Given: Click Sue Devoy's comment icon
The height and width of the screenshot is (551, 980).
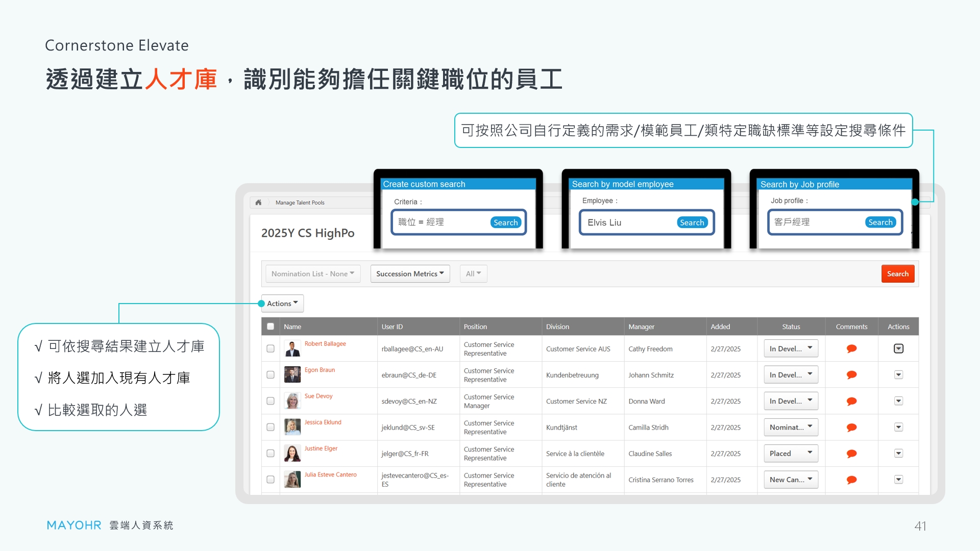Looking at the screenshot, I should pos(851,402).
